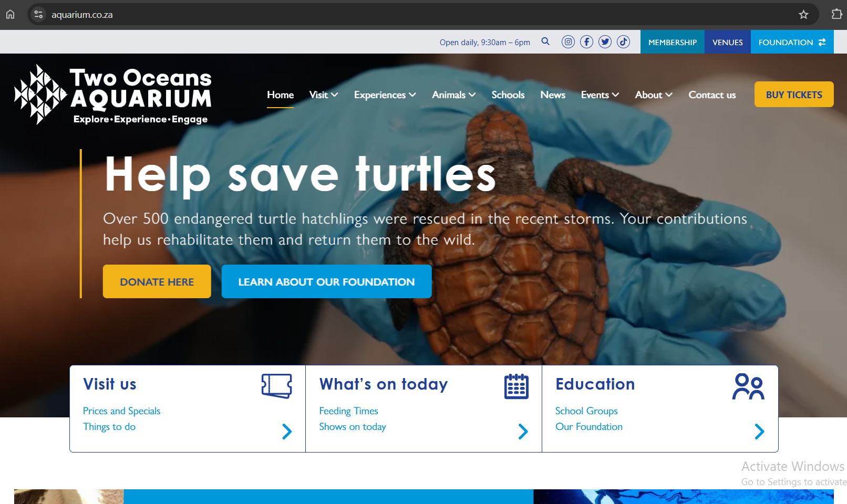The width and height of the screenshot is (847, 504).
Task: Click the Two Oceans Aquarium logo
Action: point(112,94)
